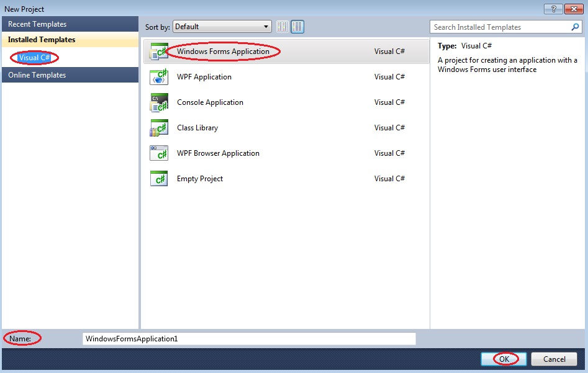This screenshot has width=588, height=373.
Task: Switch to medium icons list view
Action: [x=297, y=27]
